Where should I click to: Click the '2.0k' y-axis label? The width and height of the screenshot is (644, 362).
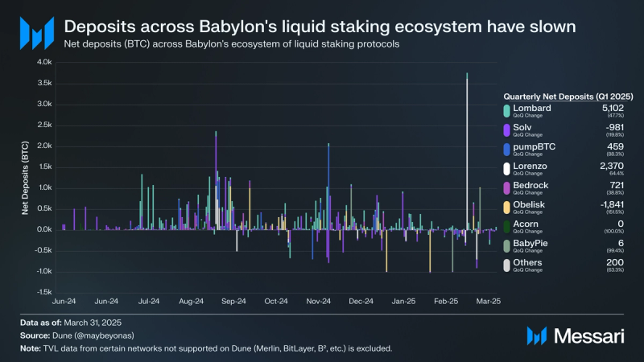click(44, 146)
